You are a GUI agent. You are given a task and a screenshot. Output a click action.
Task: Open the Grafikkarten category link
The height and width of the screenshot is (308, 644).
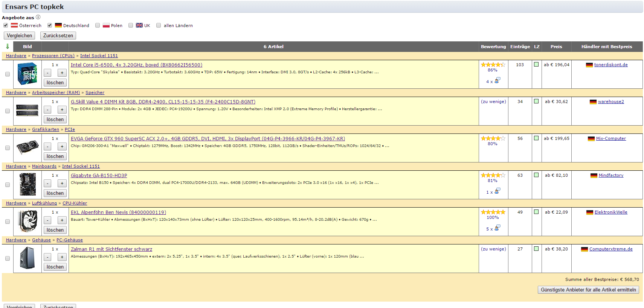click(x=46, y=129)
